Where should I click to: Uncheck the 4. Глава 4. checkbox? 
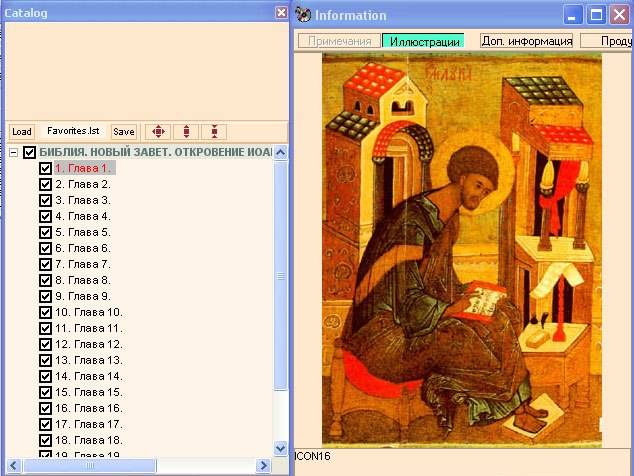45,216
